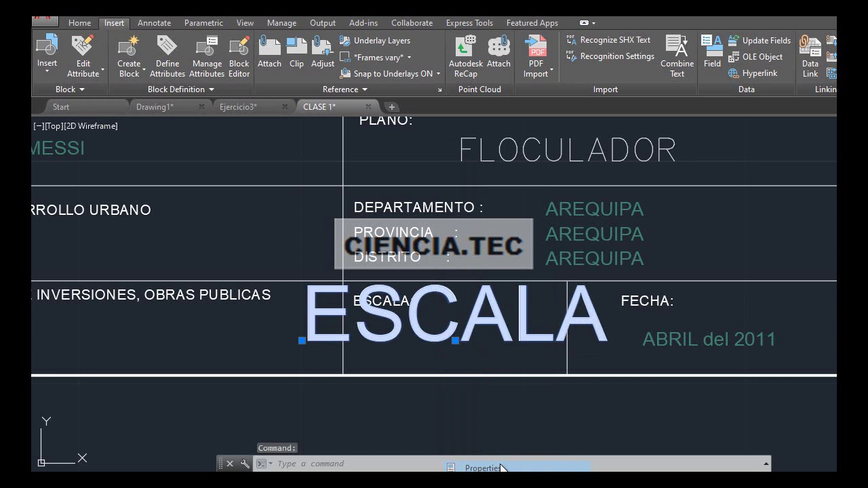Viewport: 868px width, 488px height.
Task: Switch to the Home ribbon tab
Action: (79, 23)
